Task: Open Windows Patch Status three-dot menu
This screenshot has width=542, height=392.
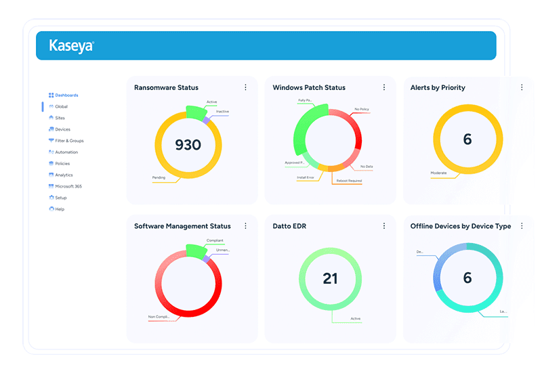Action: click(383, 87)
